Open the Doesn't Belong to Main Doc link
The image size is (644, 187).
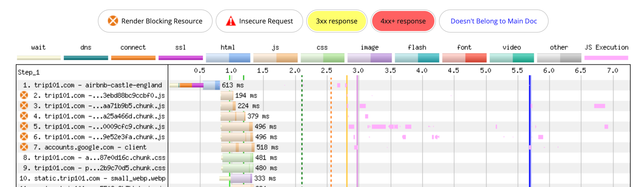coord(494,21)
